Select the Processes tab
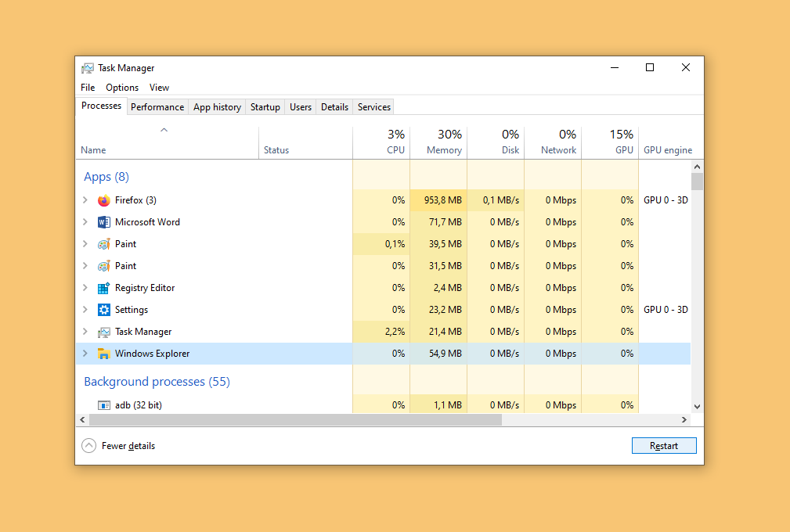The height and width of the screenshot is (532, 790). [101, 106]
